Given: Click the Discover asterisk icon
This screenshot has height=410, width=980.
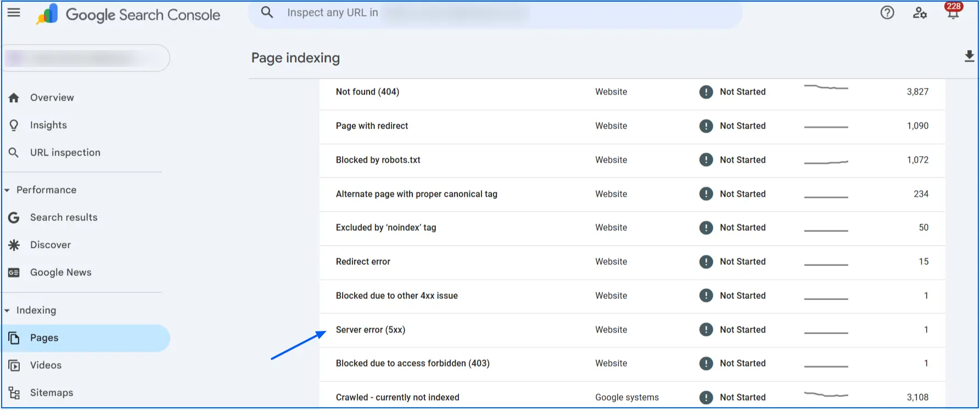Looking at the screenshot, I should click(x=14, y=245).
